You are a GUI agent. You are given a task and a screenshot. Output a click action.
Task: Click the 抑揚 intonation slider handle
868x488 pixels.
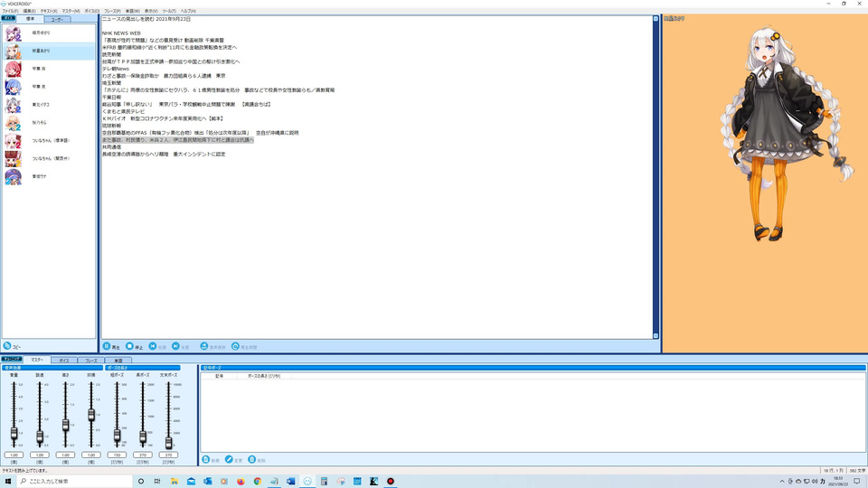click(x=91, y=415)
